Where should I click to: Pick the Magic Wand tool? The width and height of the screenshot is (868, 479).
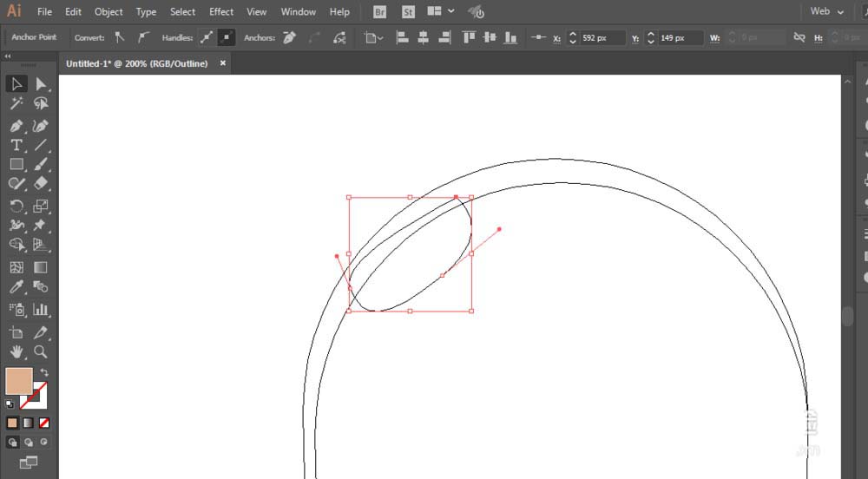(x=16, y=103)
